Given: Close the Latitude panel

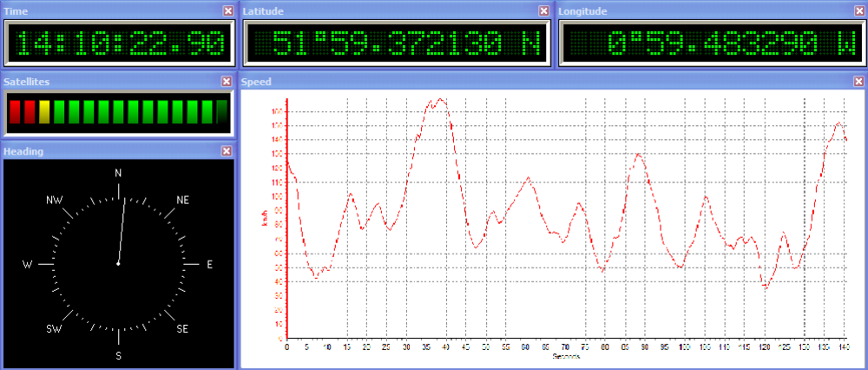Looking at the screenshot, I should click(544, 11).
